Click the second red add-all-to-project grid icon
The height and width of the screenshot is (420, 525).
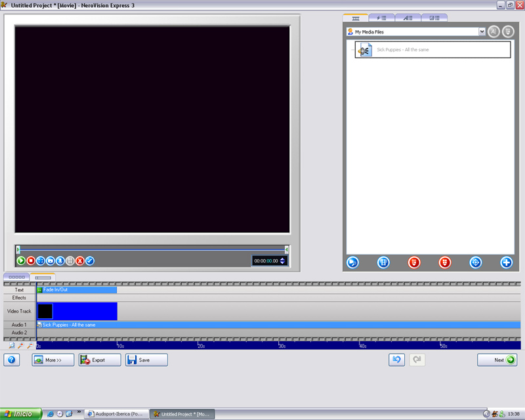tap(445, 262)
